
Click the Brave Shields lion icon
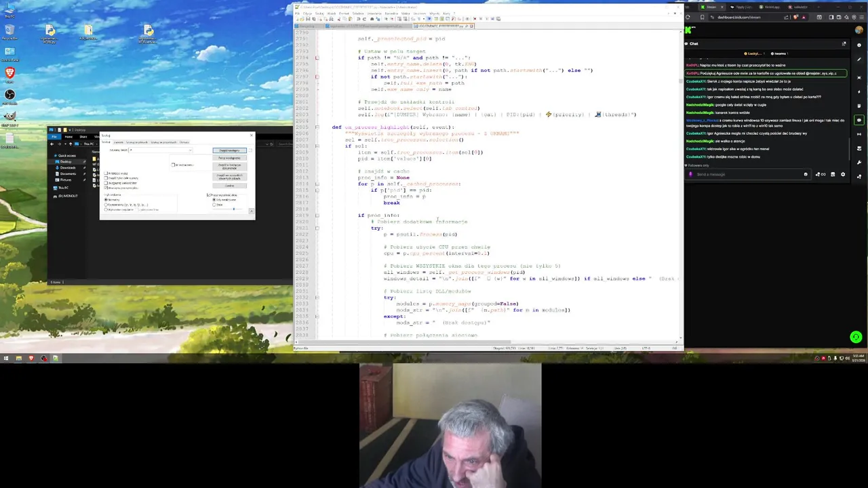[x=795, y=17]
